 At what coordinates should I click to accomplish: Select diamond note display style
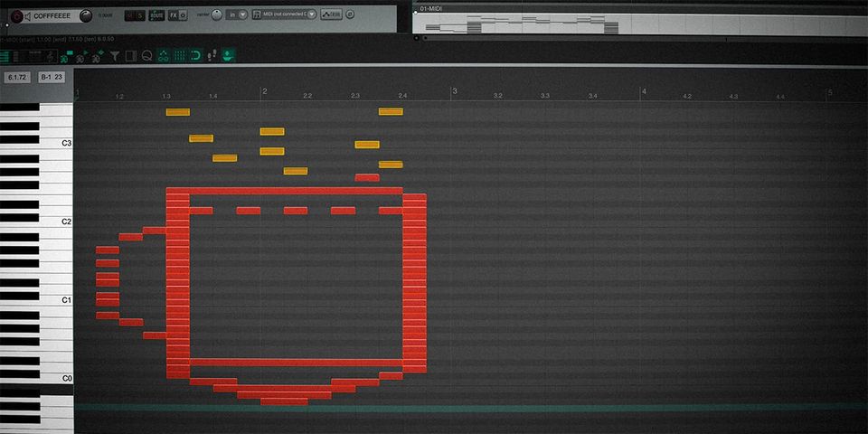click(98, 56)
